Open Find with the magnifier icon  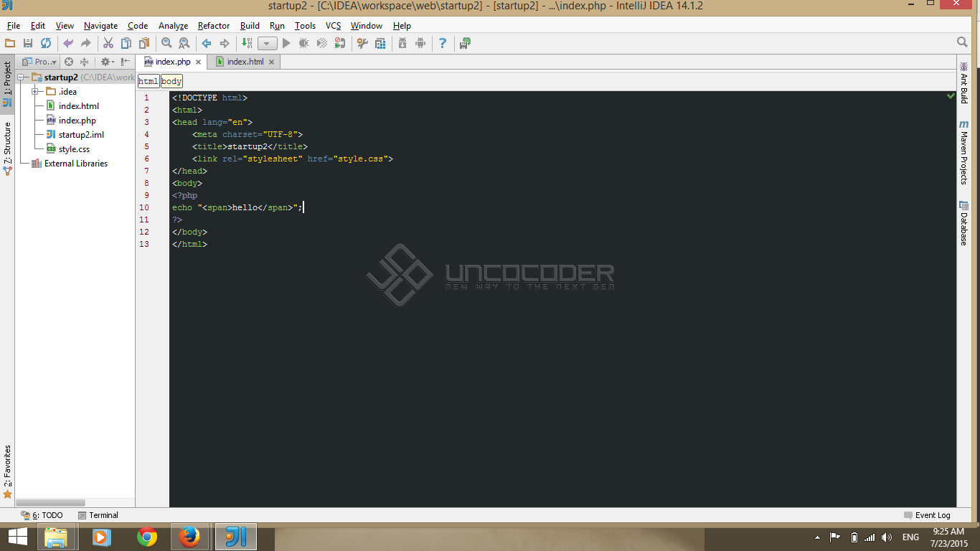tap(166, 43)
